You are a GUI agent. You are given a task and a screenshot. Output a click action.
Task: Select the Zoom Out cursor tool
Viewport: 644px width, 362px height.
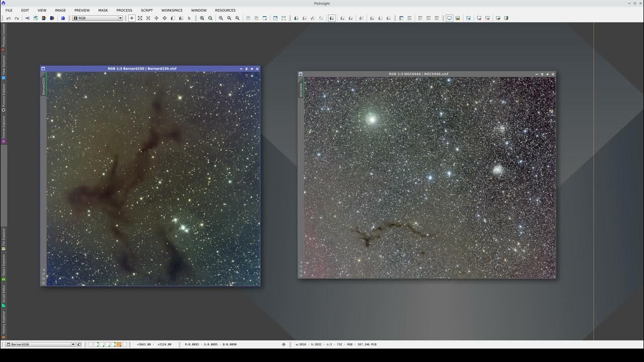148,18
